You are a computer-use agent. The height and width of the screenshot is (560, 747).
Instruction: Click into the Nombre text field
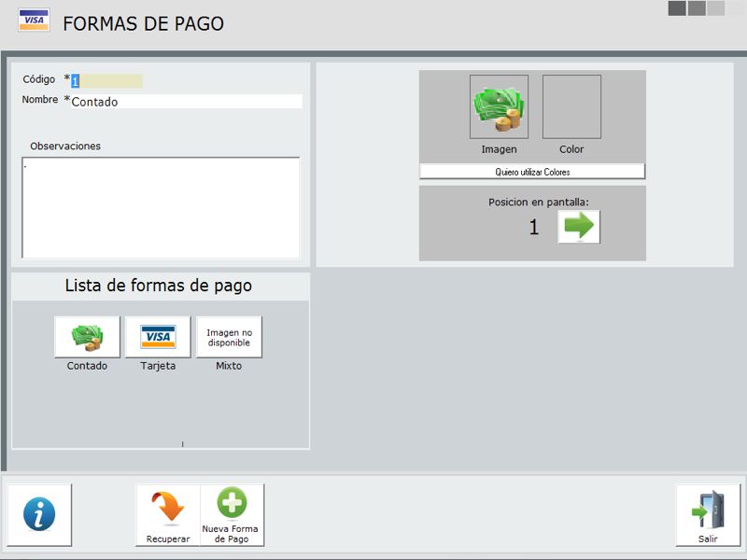(x=187, y=102)
